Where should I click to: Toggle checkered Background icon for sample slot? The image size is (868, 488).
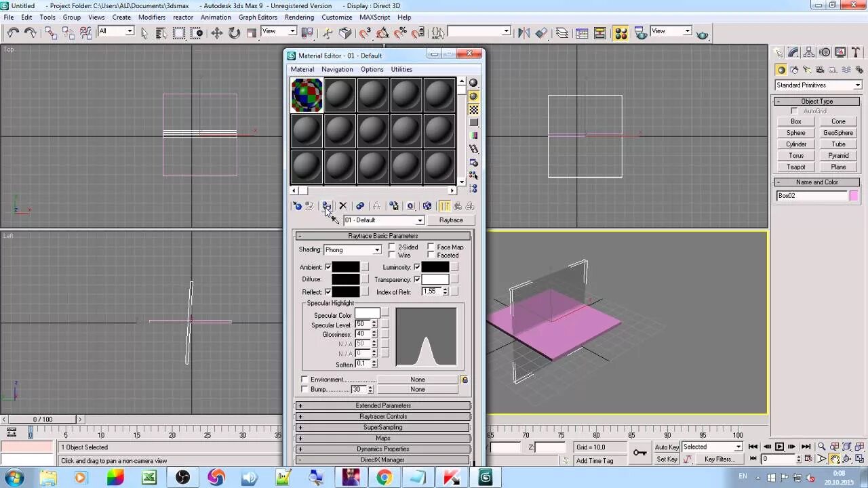pyautogui.click(x=473, y=109)
